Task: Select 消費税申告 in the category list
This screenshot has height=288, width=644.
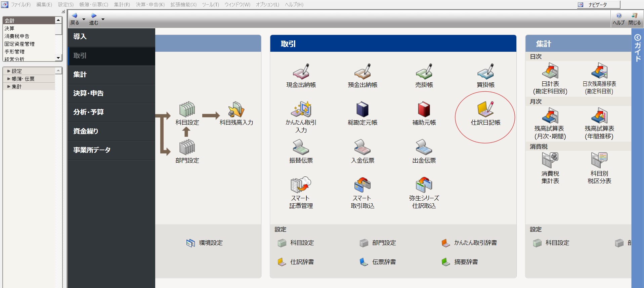Action: 29,36
